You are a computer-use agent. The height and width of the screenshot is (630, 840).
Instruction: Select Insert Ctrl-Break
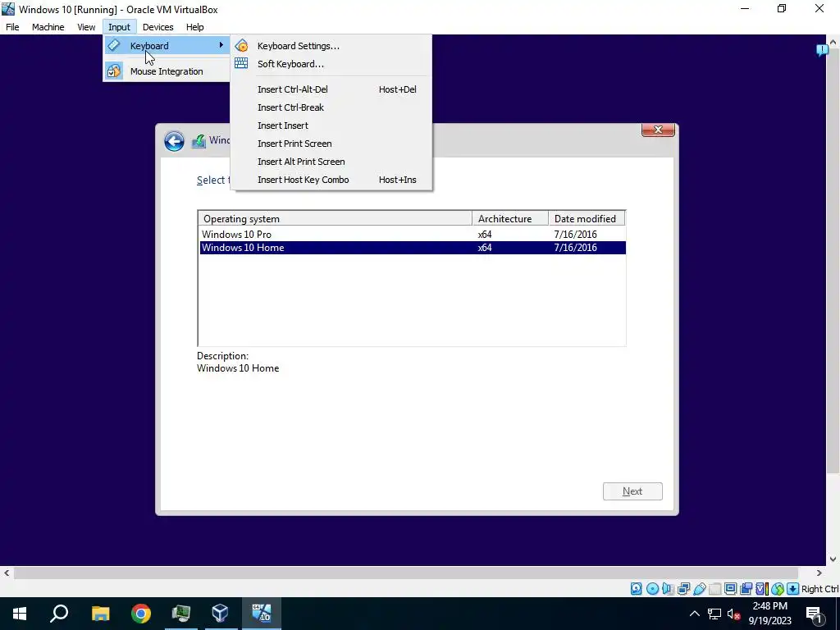coord(331,107)
